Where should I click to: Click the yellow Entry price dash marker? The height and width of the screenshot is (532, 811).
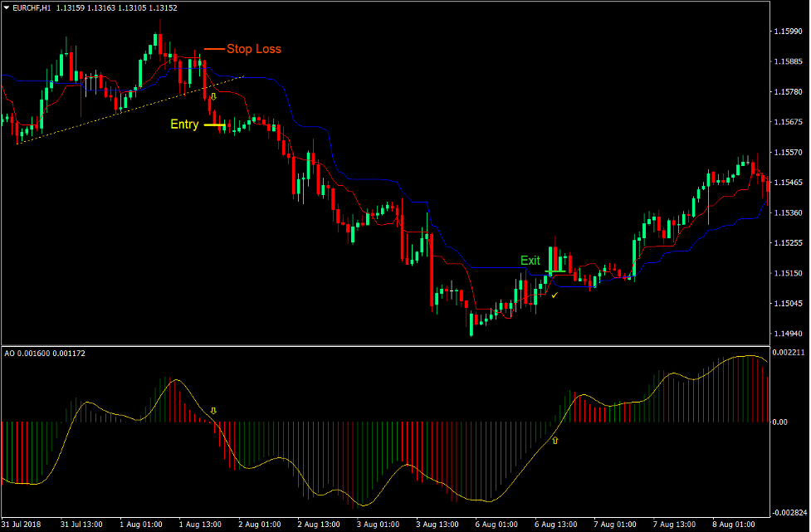click(x=214, y=124)
